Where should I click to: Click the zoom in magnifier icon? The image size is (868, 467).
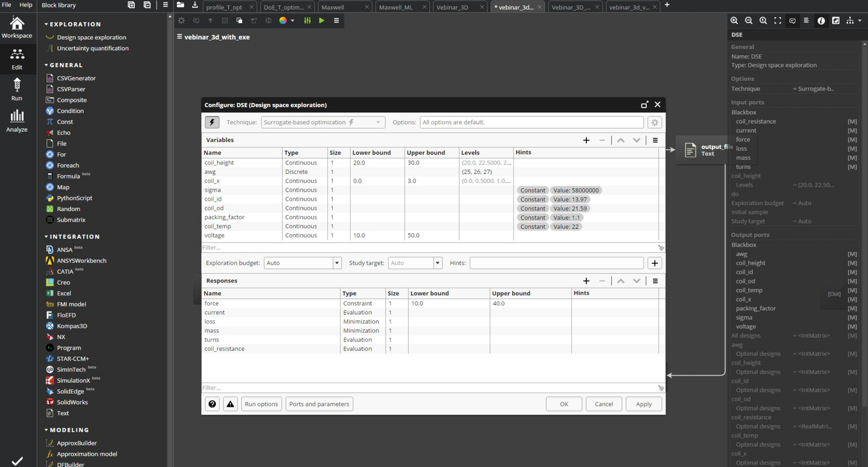pyautogui.click(x=734, y=21)
